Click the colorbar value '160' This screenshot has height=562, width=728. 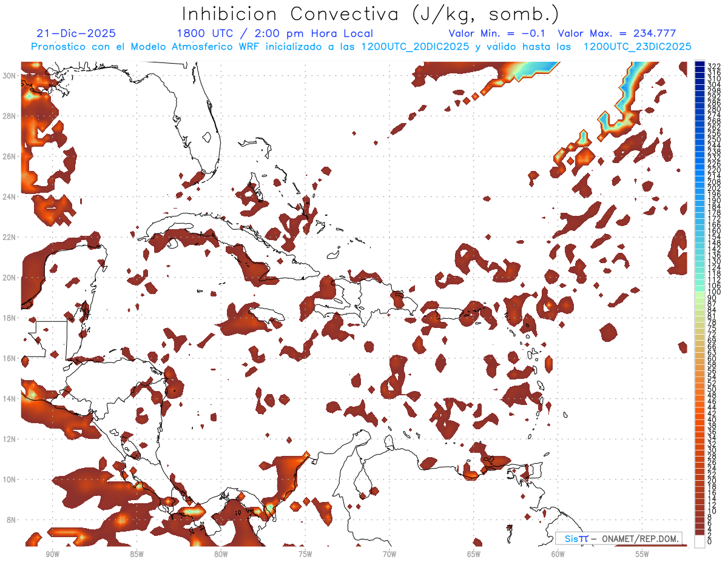pyautogui.click(x=714, y=231)
